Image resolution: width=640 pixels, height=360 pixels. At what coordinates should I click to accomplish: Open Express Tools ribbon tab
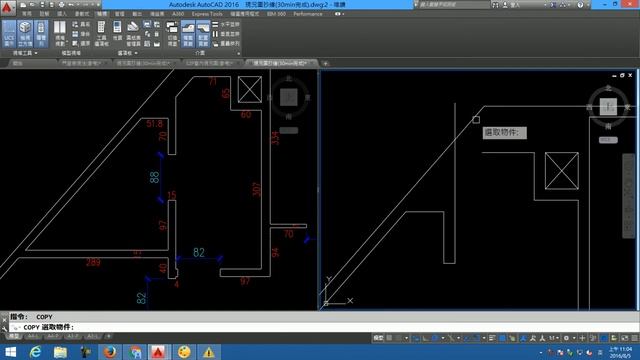[x=207, y=14]
